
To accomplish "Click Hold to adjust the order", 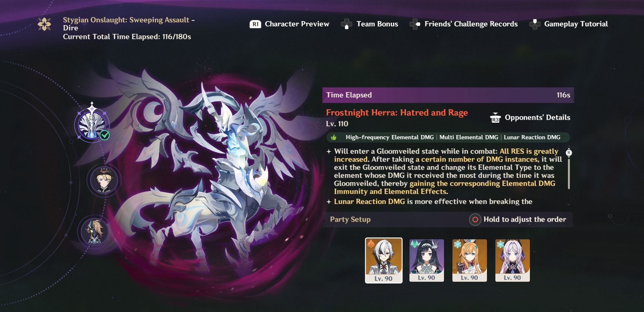I will tap(525, 220).
